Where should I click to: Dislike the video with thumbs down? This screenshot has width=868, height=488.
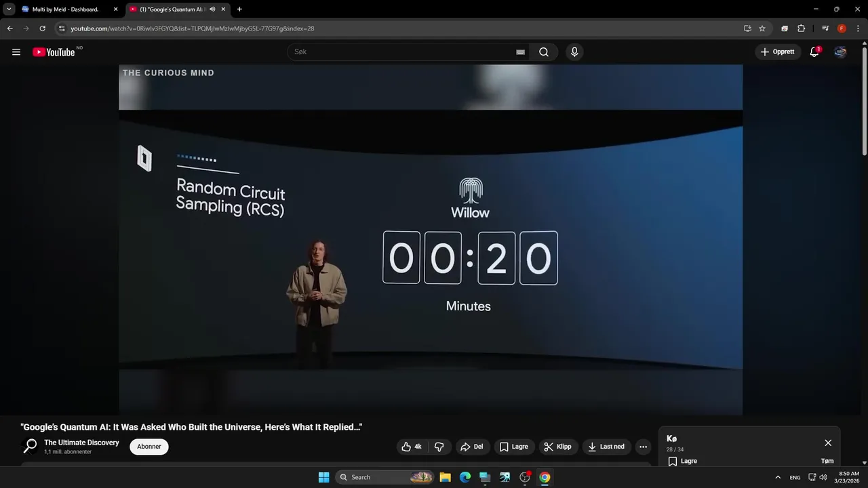click(439, 447)
